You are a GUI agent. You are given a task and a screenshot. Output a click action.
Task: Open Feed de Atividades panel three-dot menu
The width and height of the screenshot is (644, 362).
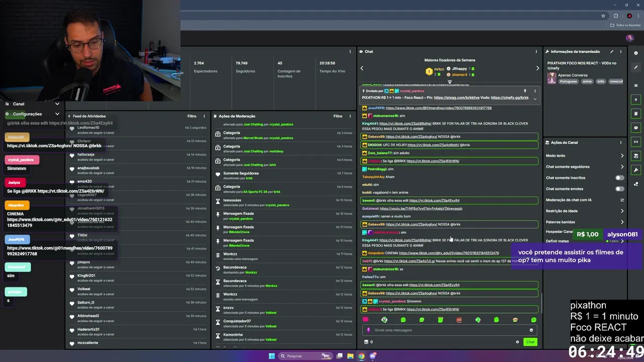[x=204, y=116]
